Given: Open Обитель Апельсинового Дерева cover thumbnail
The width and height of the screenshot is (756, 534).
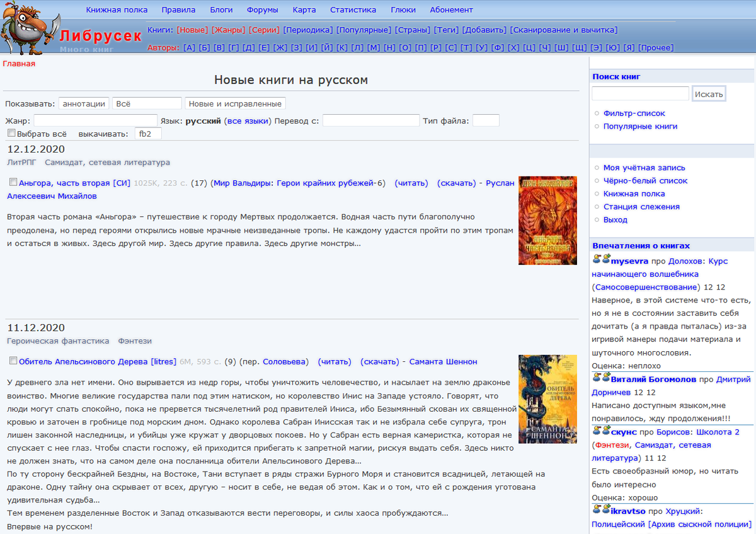Looking at the screenshot, I should tap(547, 399).
